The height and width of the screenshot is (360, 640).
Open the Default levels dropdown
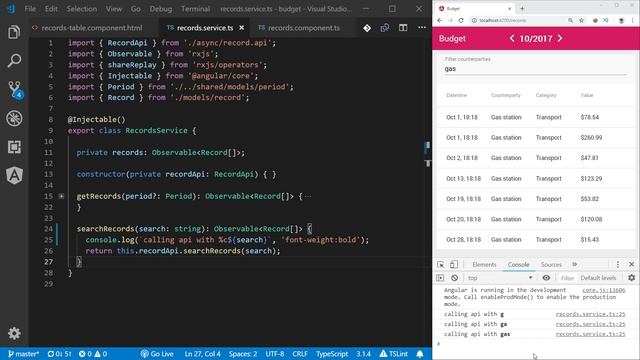(598, 278)
